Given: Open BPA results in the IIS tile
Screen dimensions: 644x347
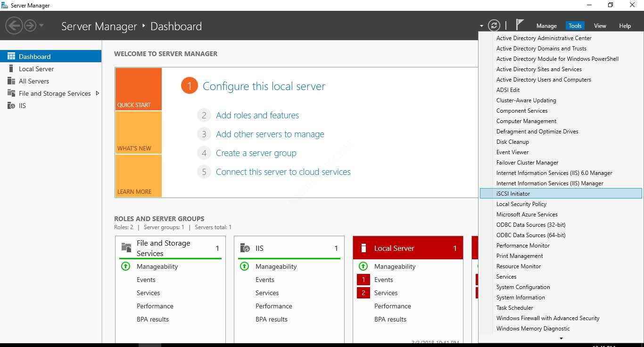Looking at the screenshot, I should pos(272,319).
